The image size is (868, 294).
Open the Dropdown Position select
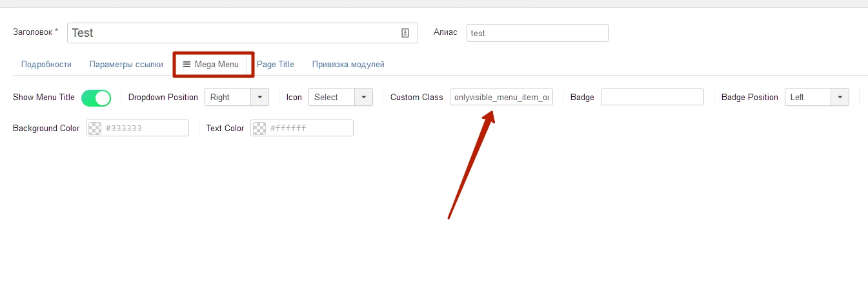pos(227,98)
